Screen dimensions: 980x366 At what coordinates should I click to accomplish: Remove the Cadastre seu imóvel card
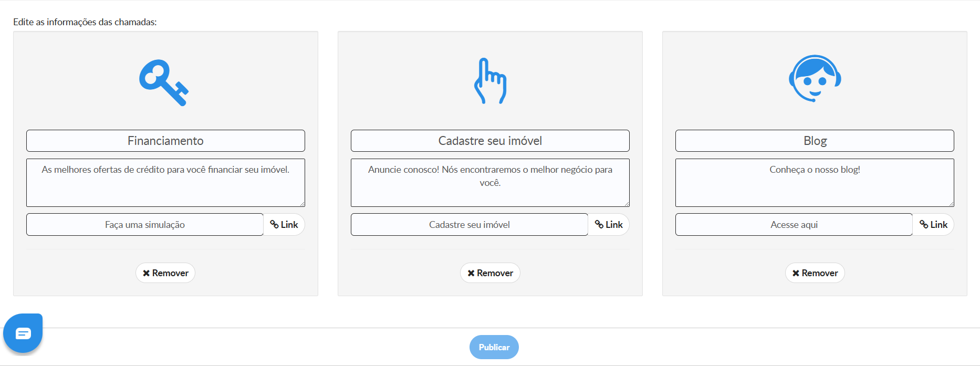490,273
